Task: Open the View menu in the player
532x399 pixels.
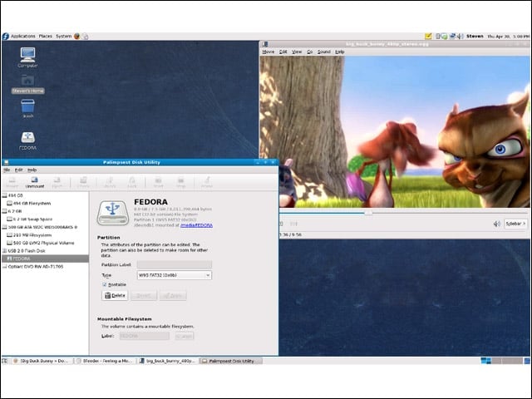Action: tap(297, 52)
